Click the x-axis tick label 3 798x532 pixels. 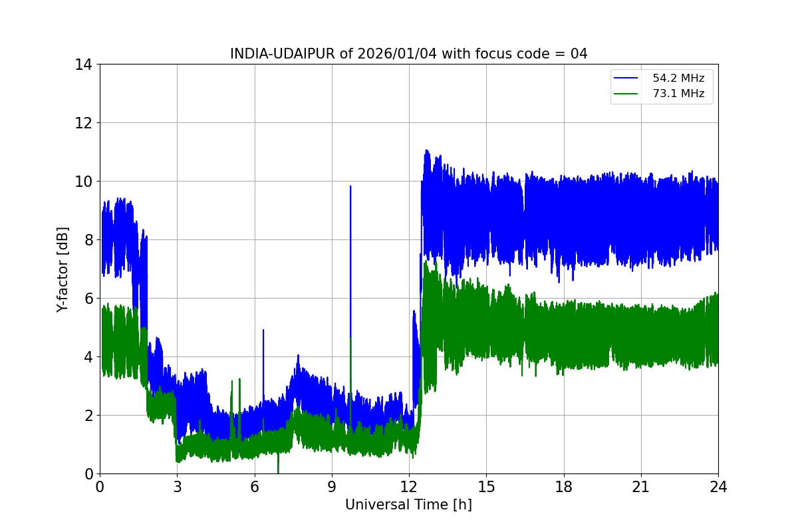point(177,487)
